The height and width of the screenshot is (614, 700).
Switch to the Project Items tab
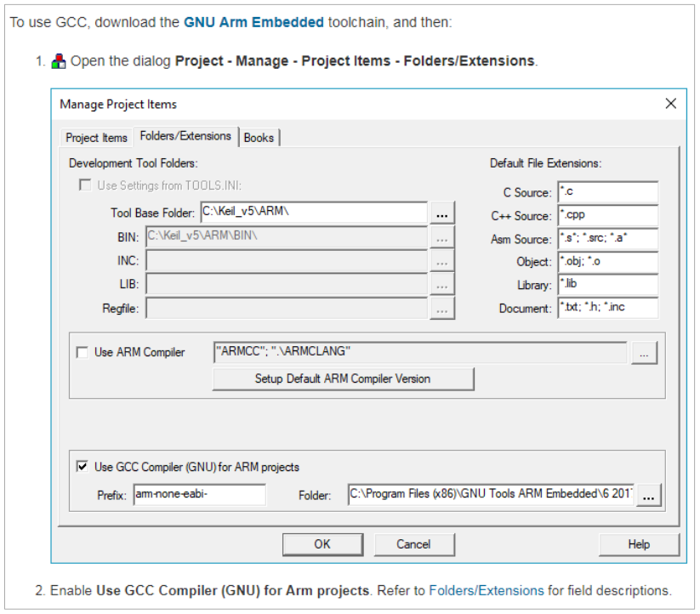pos(96,138)
